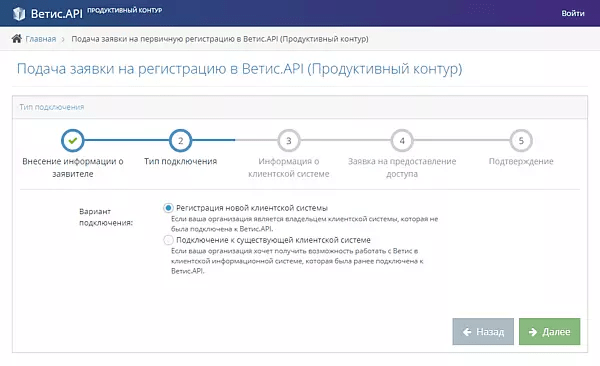Click step 3 circle in wizard
The image size is (600, 366).
point(289,141)
